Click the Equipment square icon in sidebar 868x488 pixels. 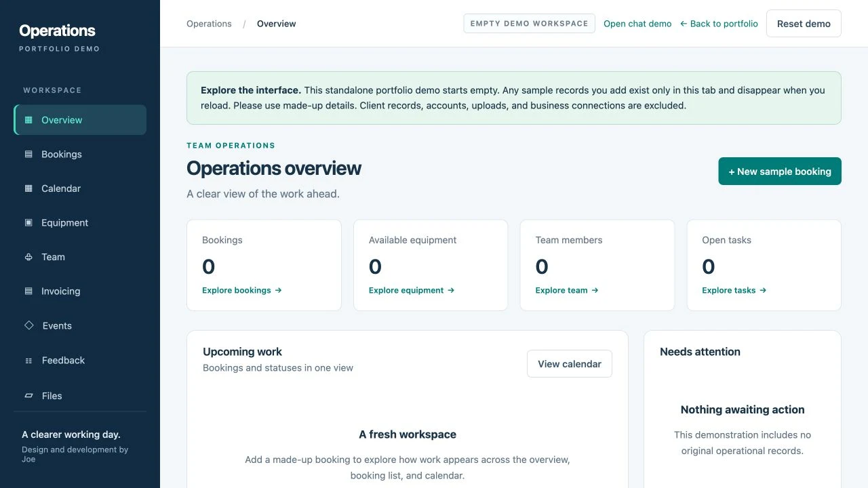click(28, 222)
